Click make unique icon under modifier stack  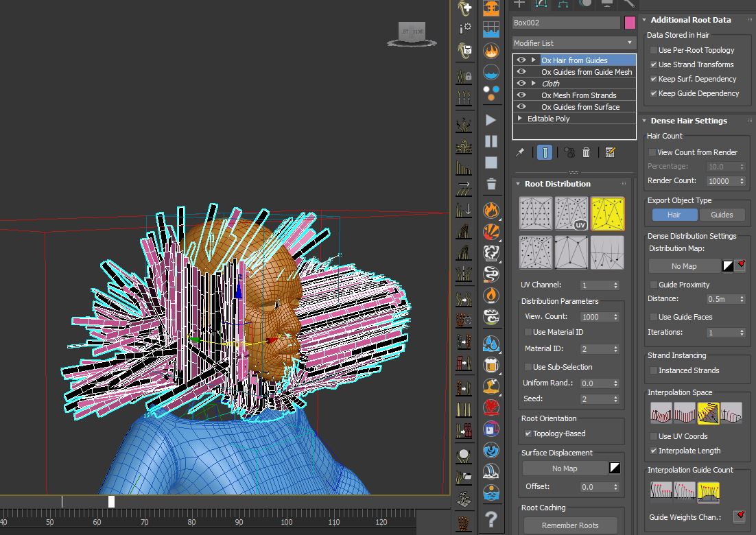[x=568, y=152]
